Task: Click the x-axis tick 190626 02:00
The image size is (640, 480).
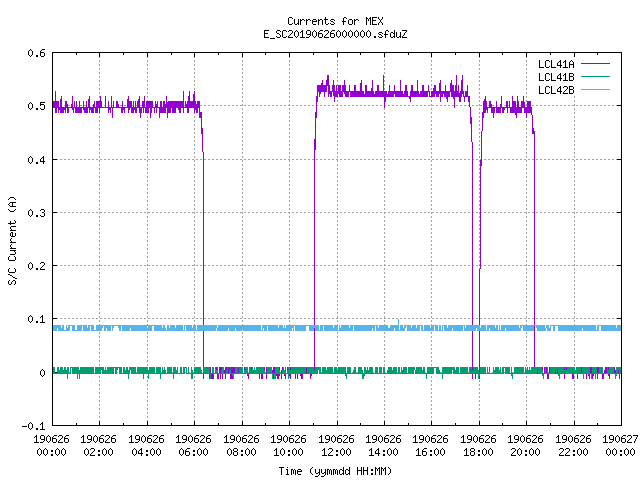Action: (x=98, y=446)
